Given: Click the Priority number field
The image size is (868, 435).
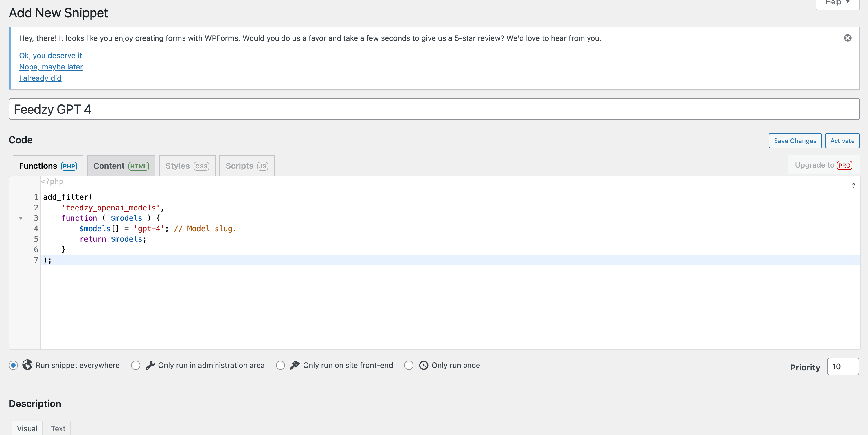Looking at the screenshot, I should pyautogui.click(x=842, y=366).
